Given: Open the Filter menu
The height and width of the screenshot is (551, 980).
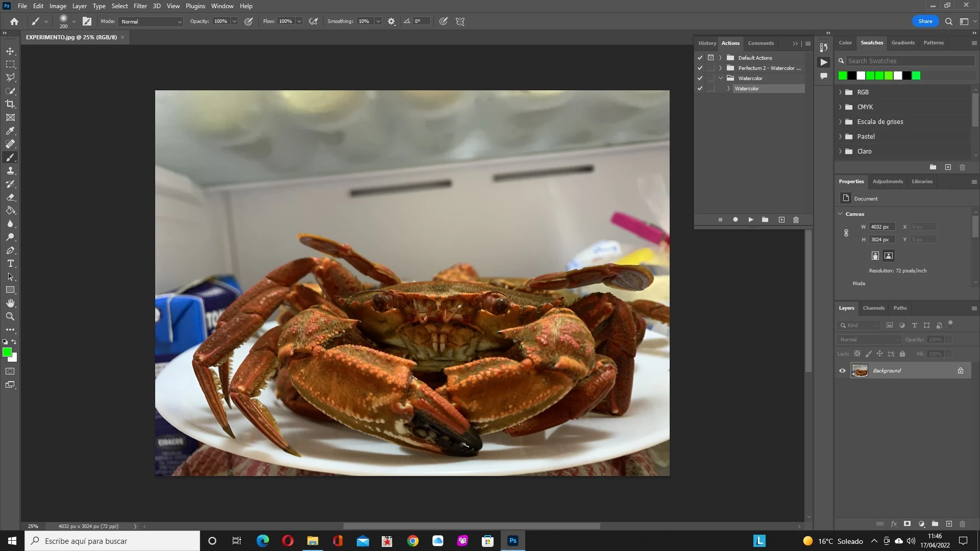Looking at the screenshot, I should 140,6.
